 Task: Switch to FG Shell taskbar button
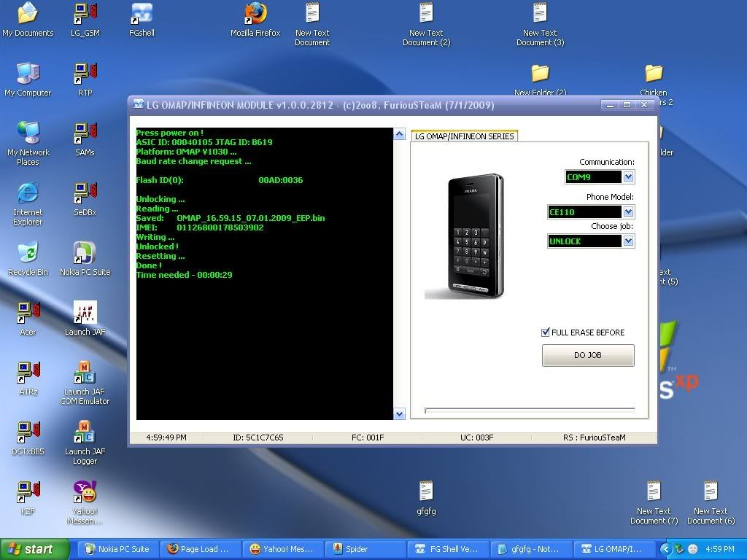449,549
